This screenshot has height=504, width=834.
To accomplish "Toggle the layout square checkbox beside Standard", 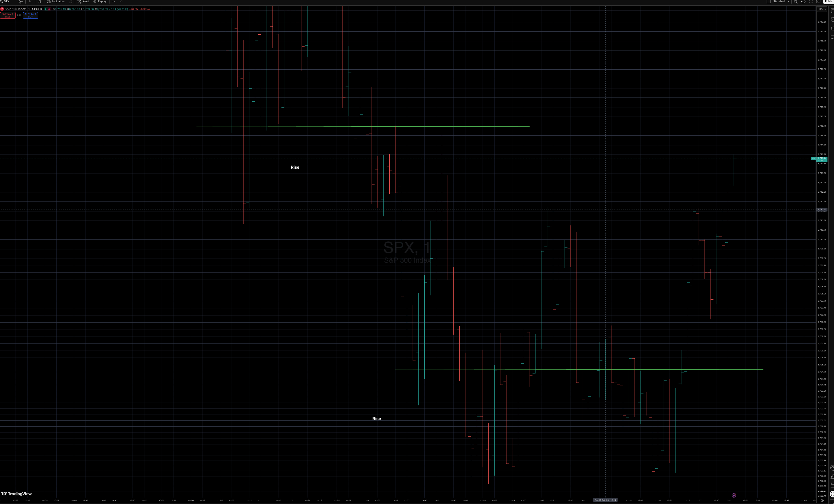I will pyautogui.click(x=768, y=2).
